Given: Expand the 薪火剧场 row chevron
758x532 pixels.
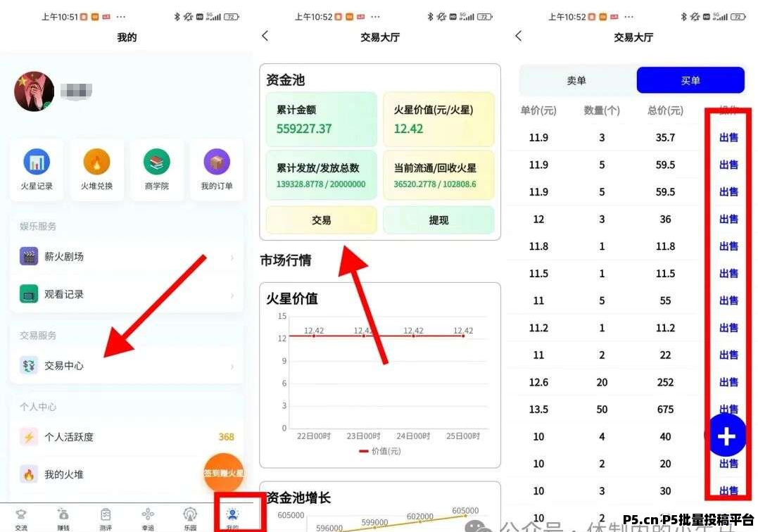Looking at the screenshot, I should tap(232, 258).
